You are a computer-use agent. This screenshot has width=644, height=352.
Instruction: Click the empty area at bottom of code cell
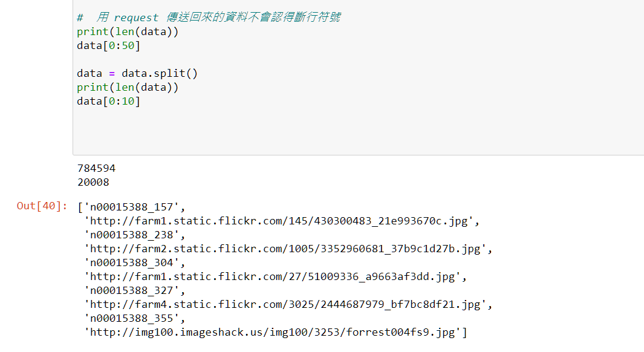pyautogui.click(x=357, y=131)
